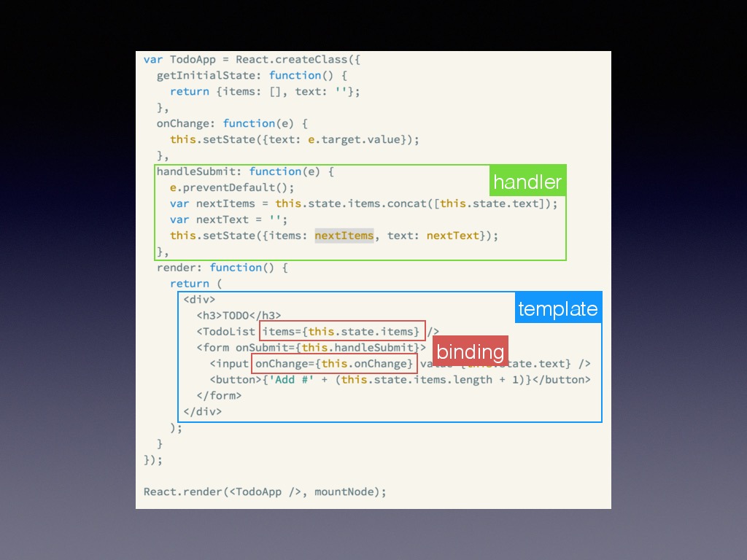The image size is (747, 560).
Task: Click the highlighted "nextItems" word
Action: (344, 236)
